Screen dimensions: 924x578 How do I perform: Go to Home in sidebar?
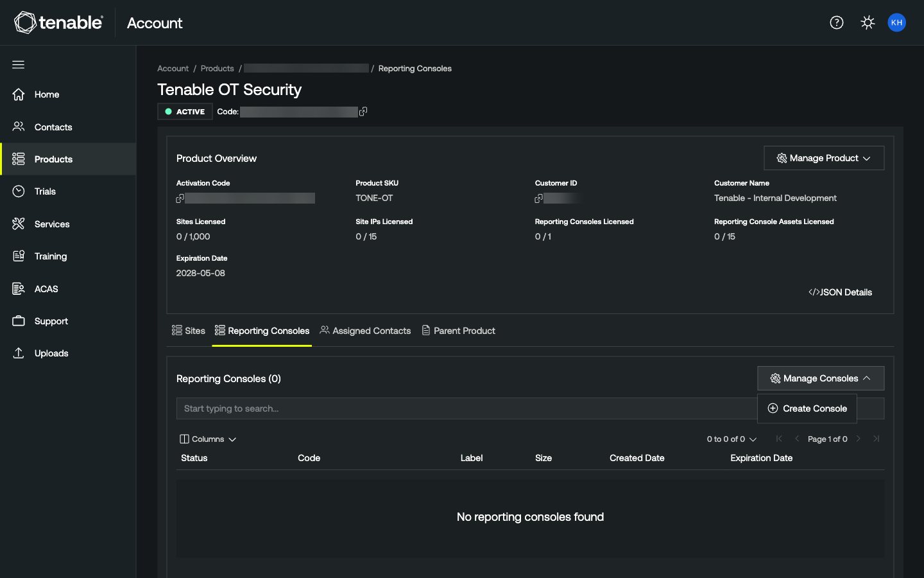pyautogui.click(x=68, y=94)
